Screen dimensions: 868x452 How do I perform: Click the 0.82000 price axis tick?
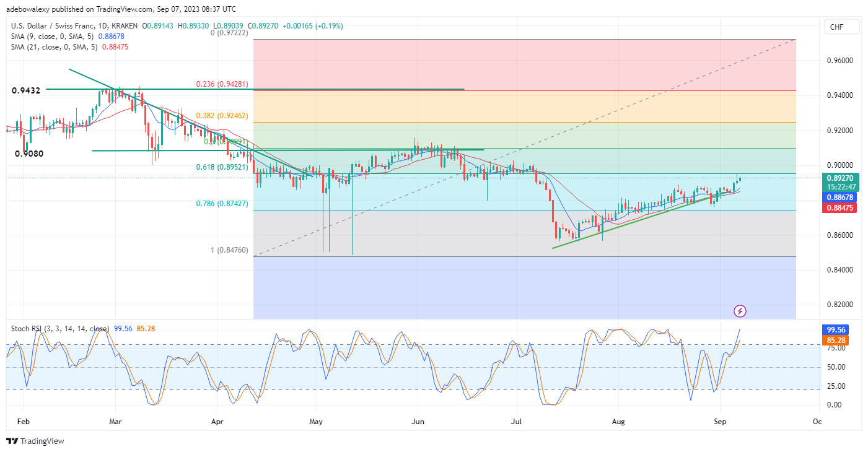pyautogui.click(x=840, y=305)
